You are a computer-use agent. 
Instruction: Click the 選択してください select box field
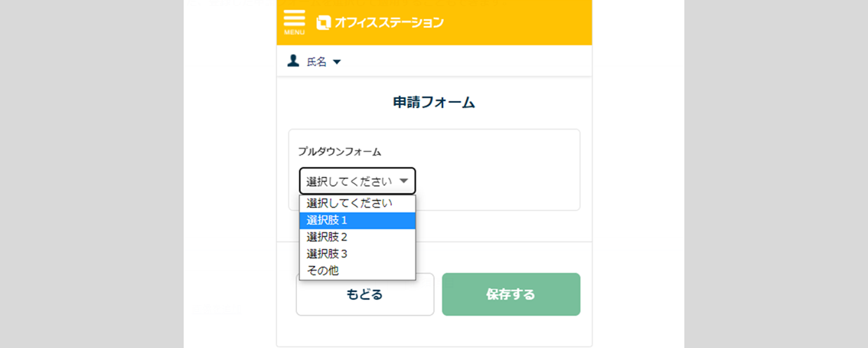pos(349,182)
